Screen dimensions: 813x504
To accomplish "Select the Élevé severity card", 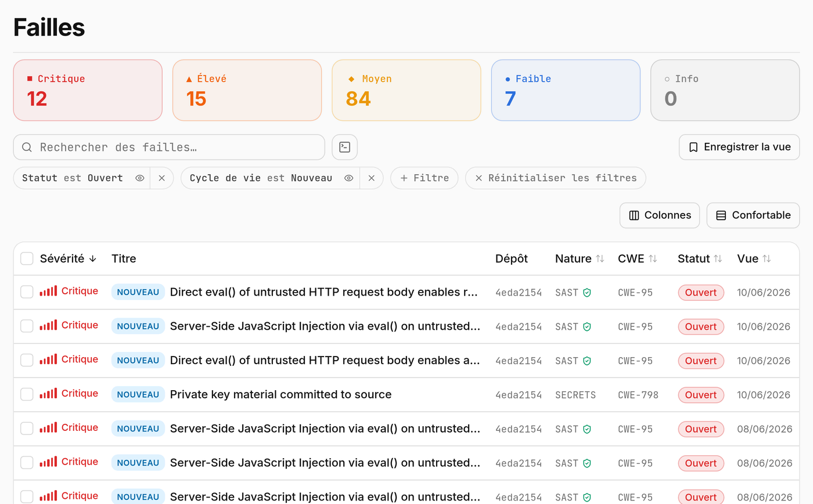I will pyautogui.click(x=247, y=90).
